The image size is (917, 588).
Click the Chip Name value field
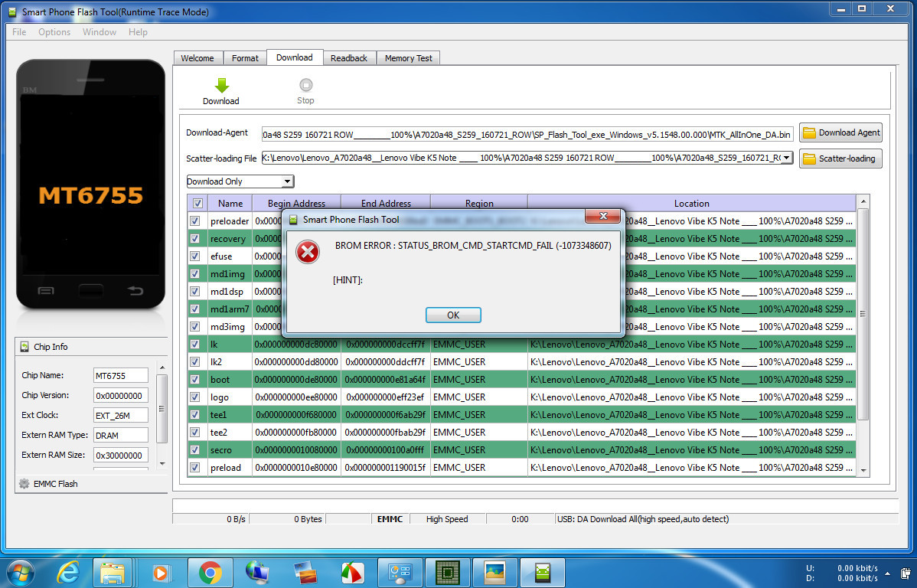pos(121,376)
